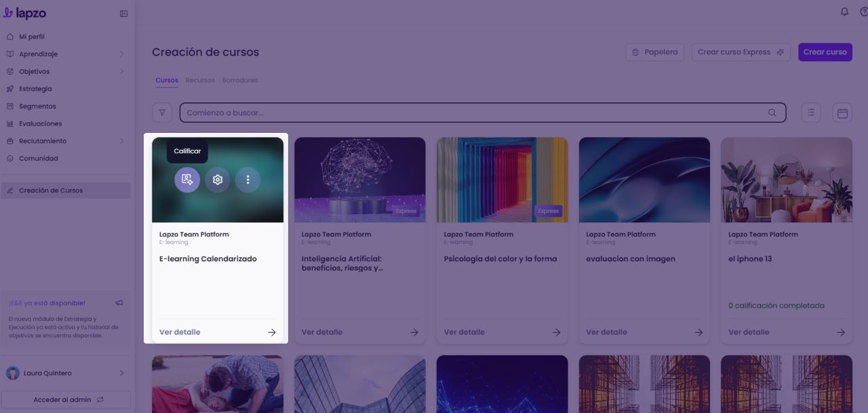868x413 pixels.
Task: Click Acceder al admin button
Action: pos(66,399)
